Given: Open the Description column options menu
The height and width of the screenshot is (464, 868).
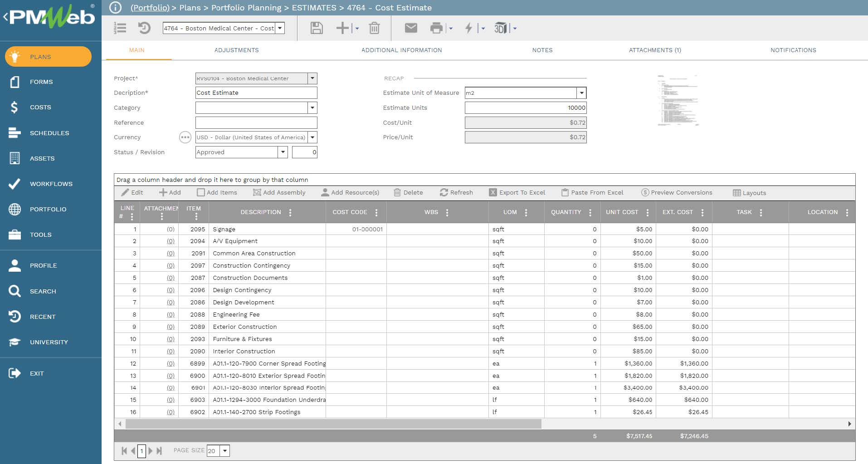Looking at the screenshot, I should [290, 212].
